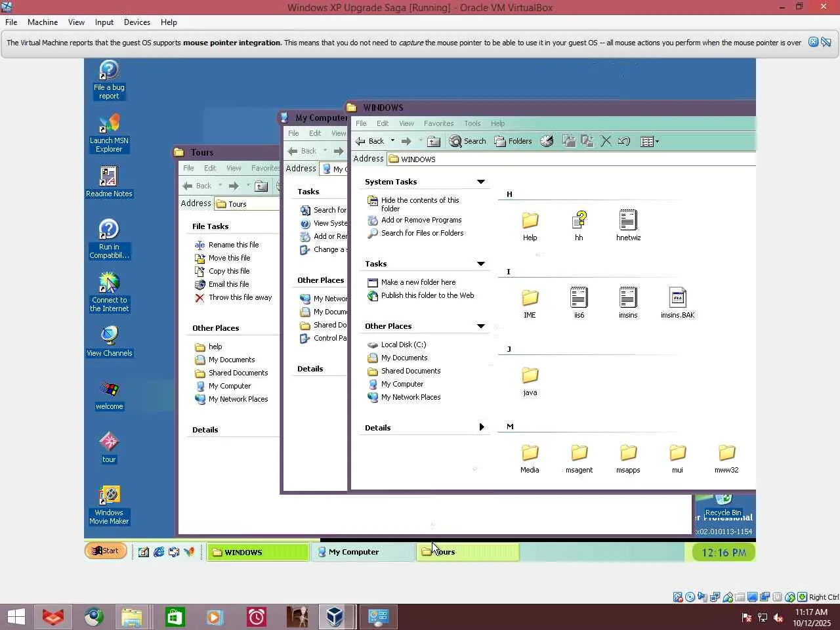The image size is (840, 630).
Task: Click the Tours window address field
Action: pos(247,203)
